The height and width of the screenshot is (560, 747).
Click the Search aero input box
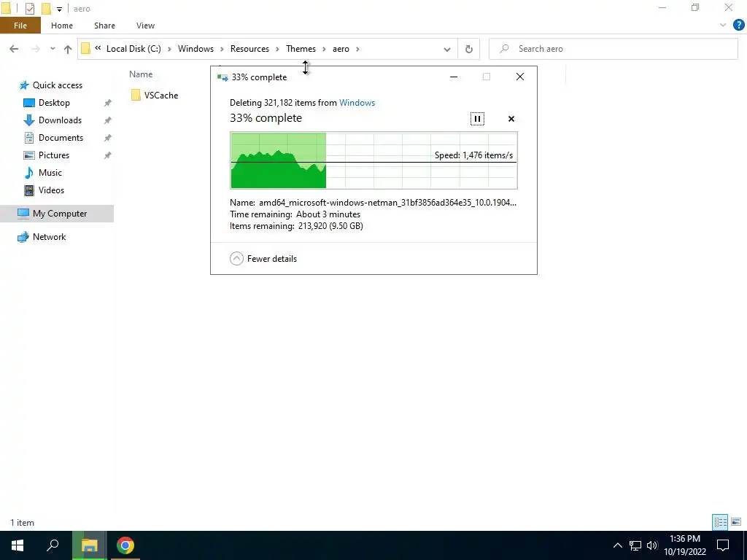(x=613, y=49)
